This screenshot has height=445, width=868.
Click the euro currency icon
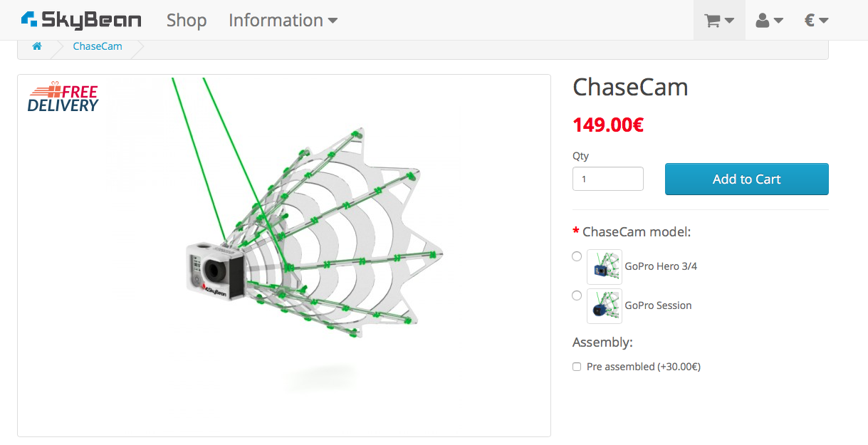810,21
